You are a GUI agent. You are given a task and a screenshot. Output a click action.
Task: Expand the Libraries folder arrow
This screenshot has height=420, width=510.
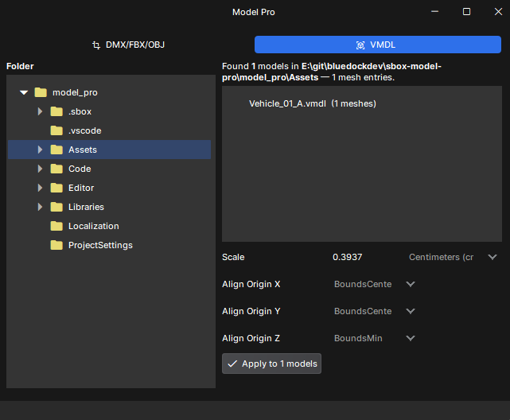coord(40,207)
